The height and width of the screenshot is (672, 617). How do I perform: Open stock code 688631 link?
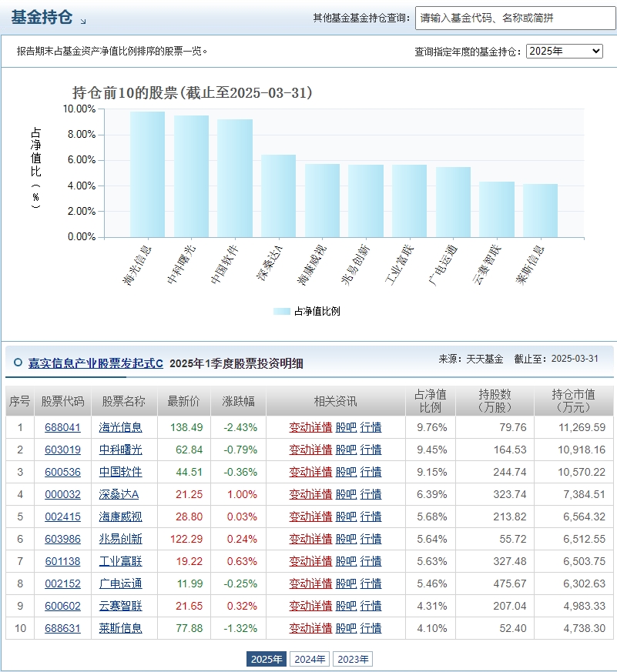point(62,628)
